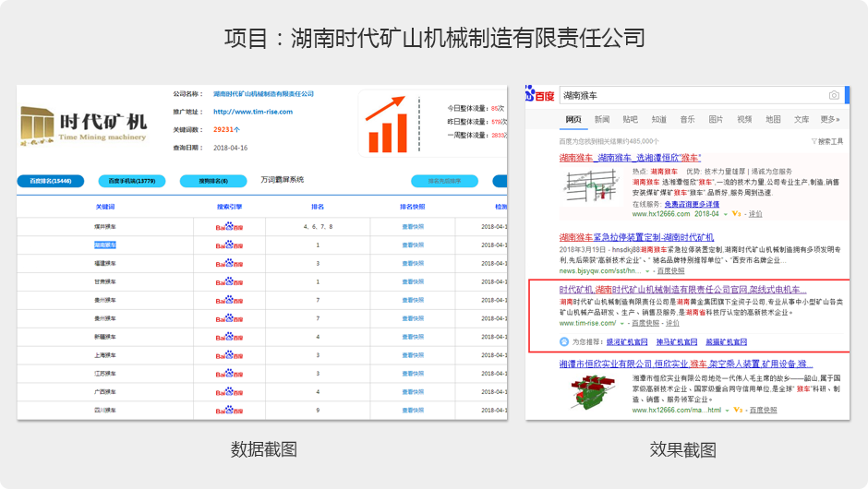Screen dimensions: 868x489
Task: Open result 湖南猴车紧急拉停装置定制-湖南时代矿机
Action: coord(636,237)
